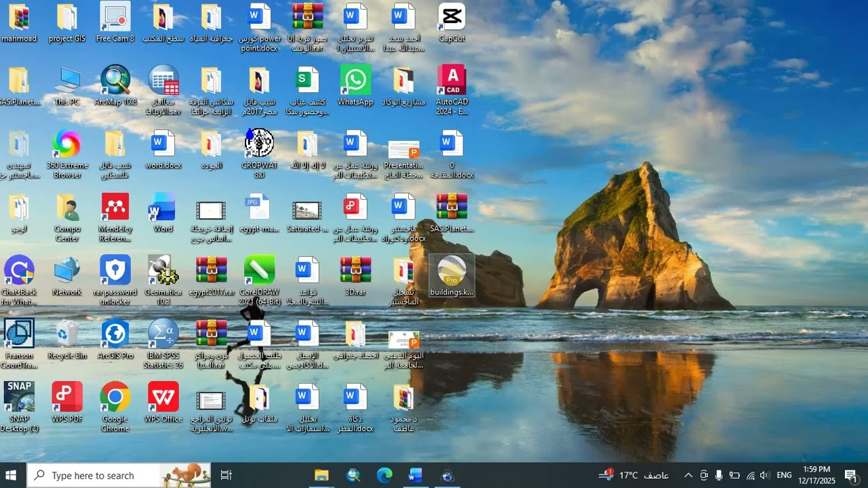
Task: Switch to Microsoft Edge in taskbar
Action: (x=384, y=475)
